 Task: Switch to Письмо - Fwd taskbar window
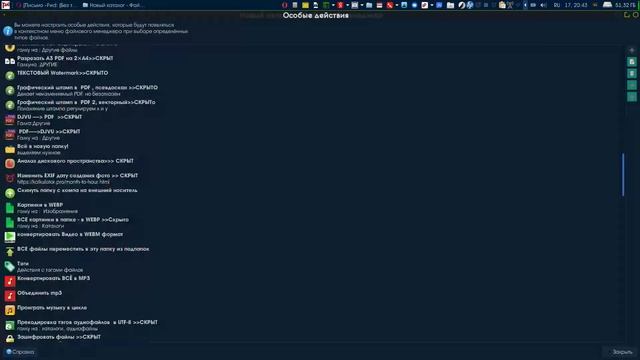(x=46, y=5)
